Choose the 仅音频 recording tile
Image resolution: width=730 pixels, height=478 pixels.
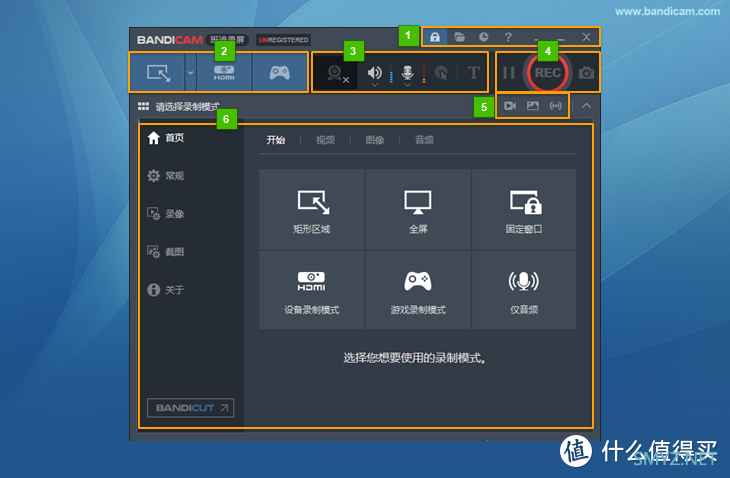click(x=524, y=290)
